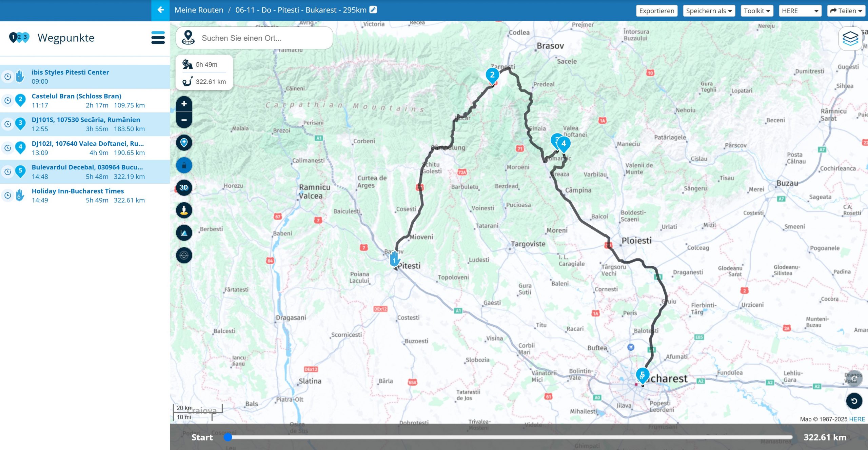The image size is (868, 450).
Task: Open the elevation profile chart icon
Action: [184, 233]
